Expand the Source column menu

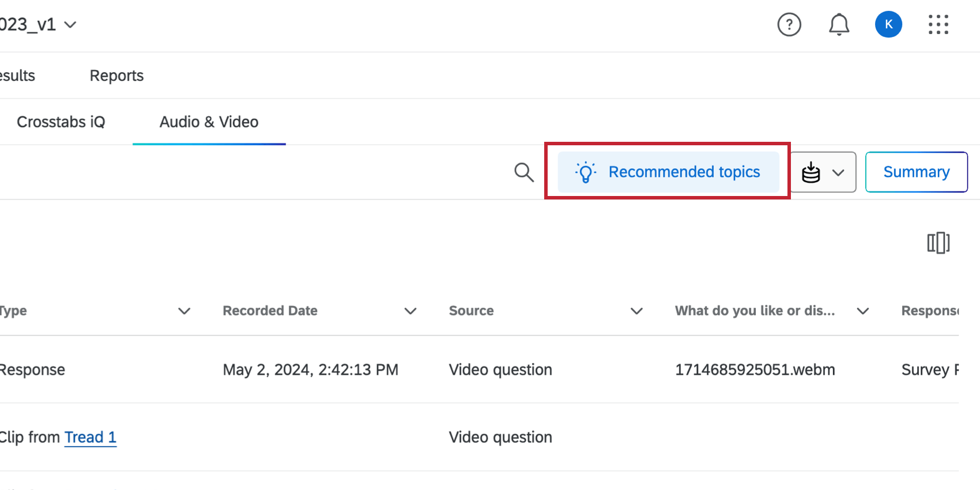636,311
